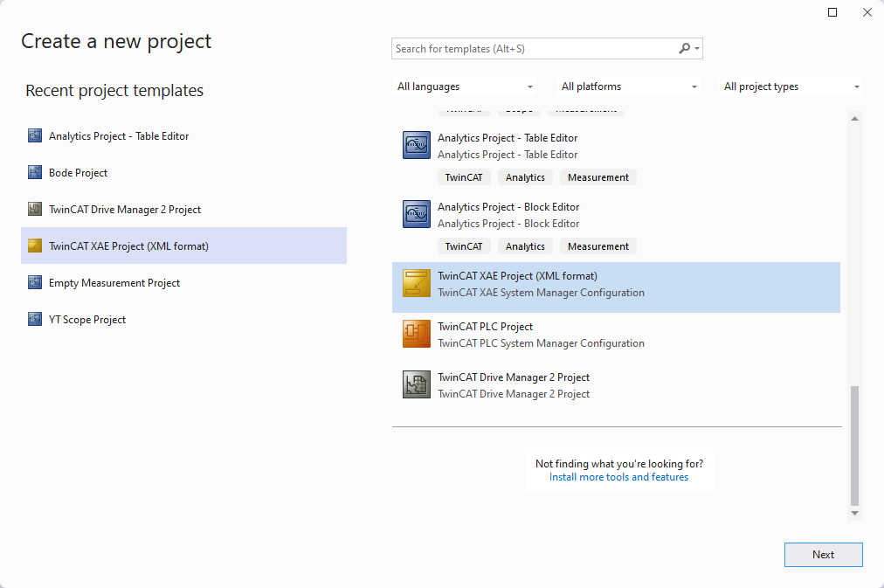
Task: Select the TwinCAT Drive Manager 2 Project template title in list
Action: pyautogui.click(x=514, y=377)
